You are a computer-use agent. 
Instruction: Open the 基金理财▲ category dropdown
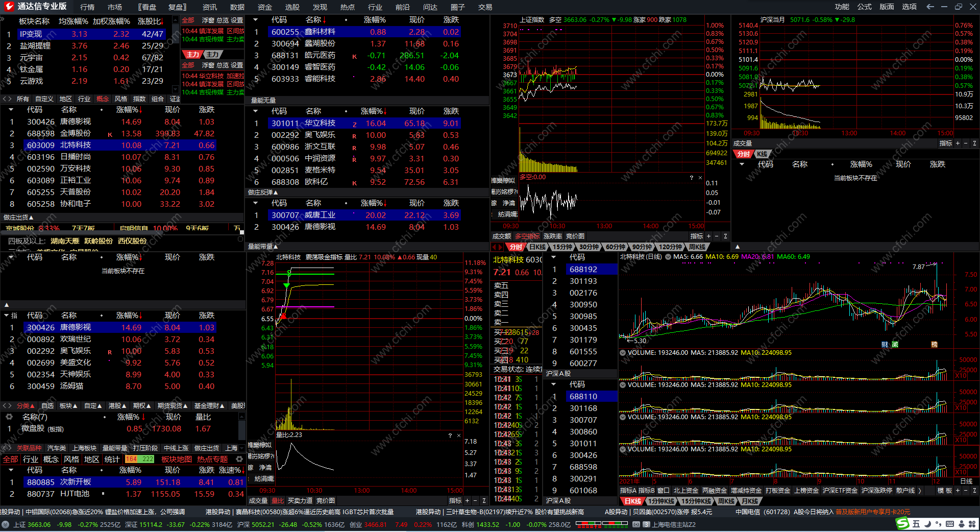[209, 405]
